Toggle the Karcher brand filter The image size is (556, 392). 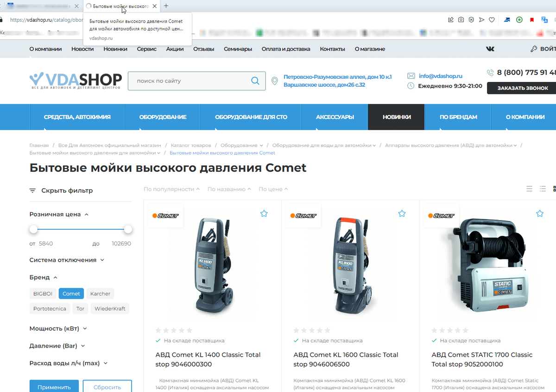click(100, 294)
